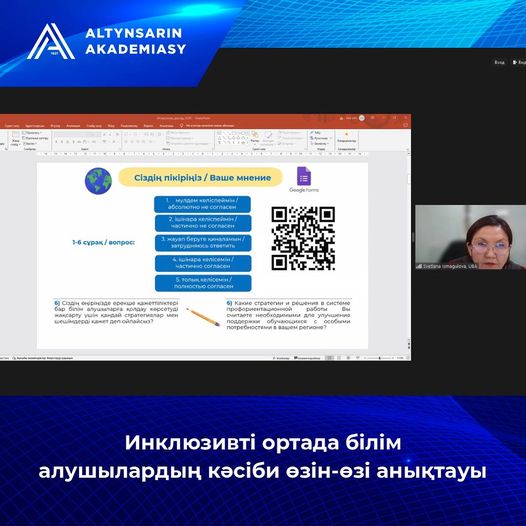This screenshot has height=526, width=526.
Task: Click the Altynsarin Akademiasy logo
Action: (x=106, y=42)
